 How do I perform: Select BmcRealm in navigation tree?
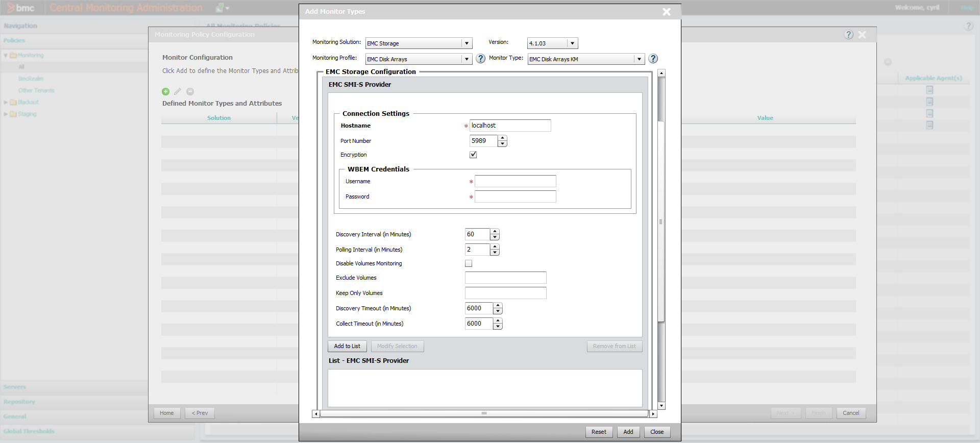[x=31, y=79]
